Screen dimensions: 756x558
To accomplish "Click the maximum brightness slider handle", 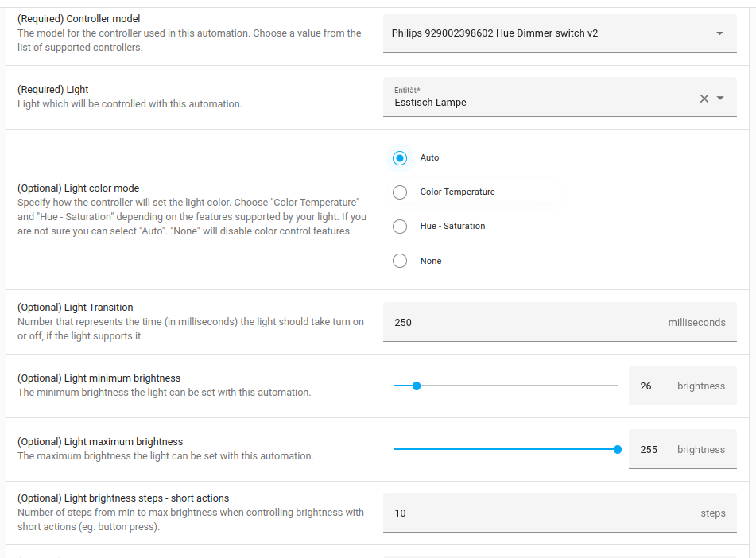I will [x=618, y=450].
